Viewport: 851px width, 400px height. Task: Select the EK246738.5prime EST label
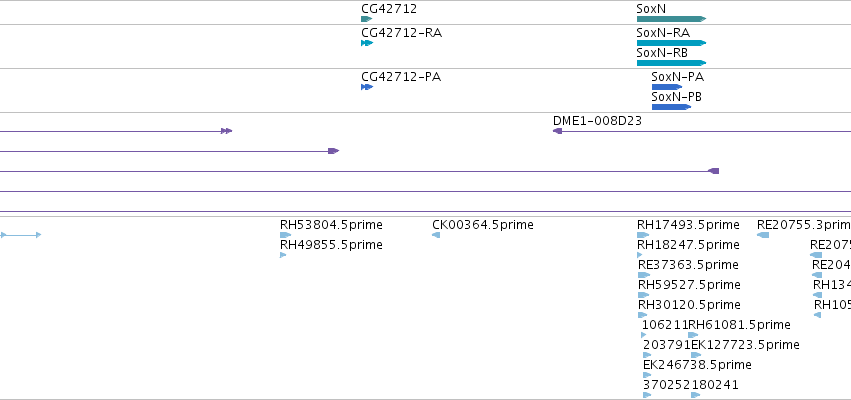[697, 364]
